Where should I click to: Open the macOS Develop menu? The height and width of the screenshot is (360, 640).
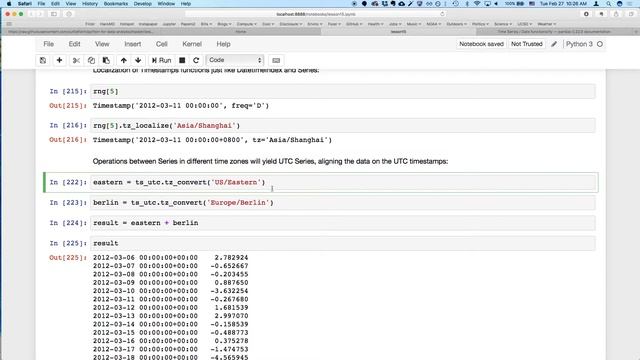tap(142, 4)
